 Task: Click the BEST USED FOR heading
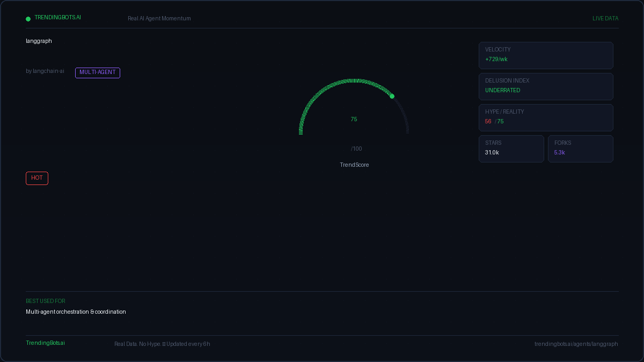point(46,301)
